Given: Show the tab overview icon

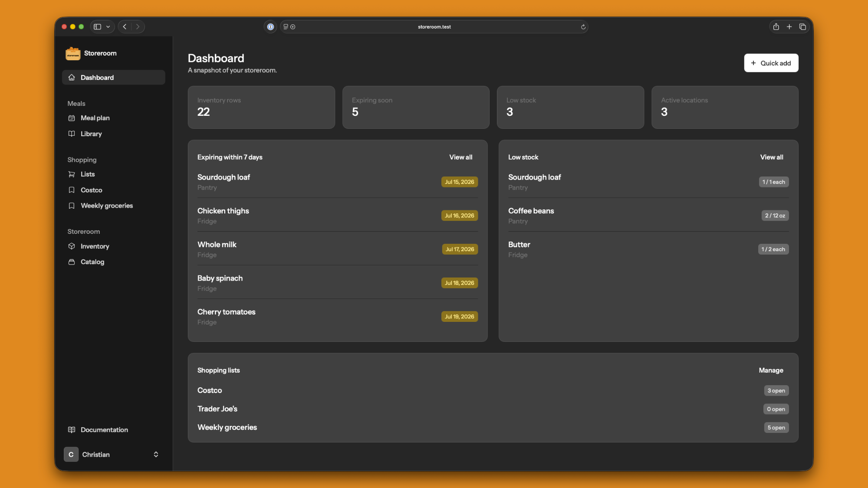Looking at the screenshot, I should click(x=802, y=26).
